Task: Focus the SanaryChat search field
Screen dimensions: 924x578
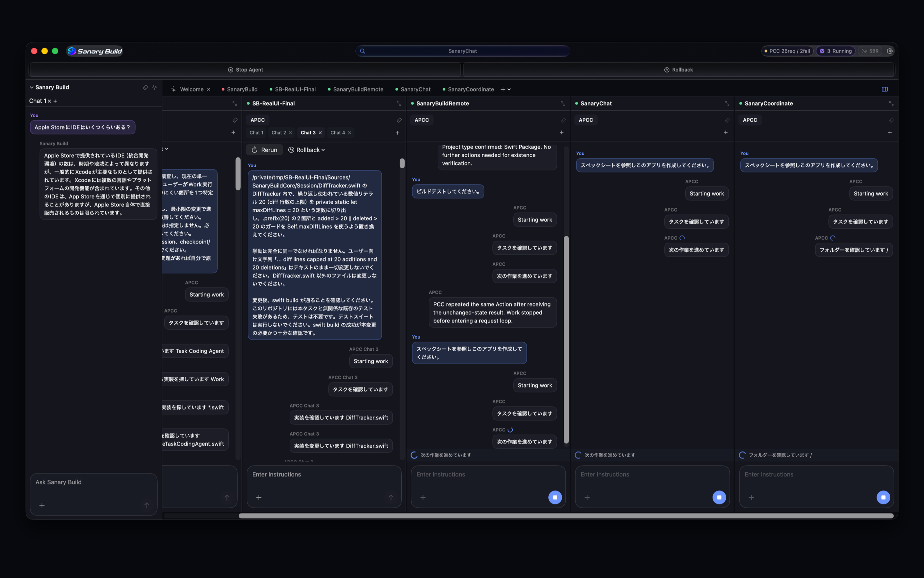Action: [x=462, y=51]
